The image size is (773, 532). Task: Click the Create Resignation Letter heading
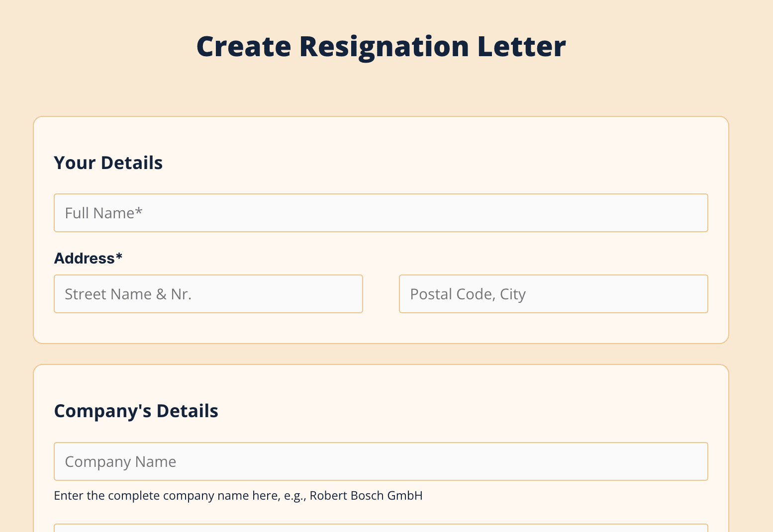coord(381,46)
